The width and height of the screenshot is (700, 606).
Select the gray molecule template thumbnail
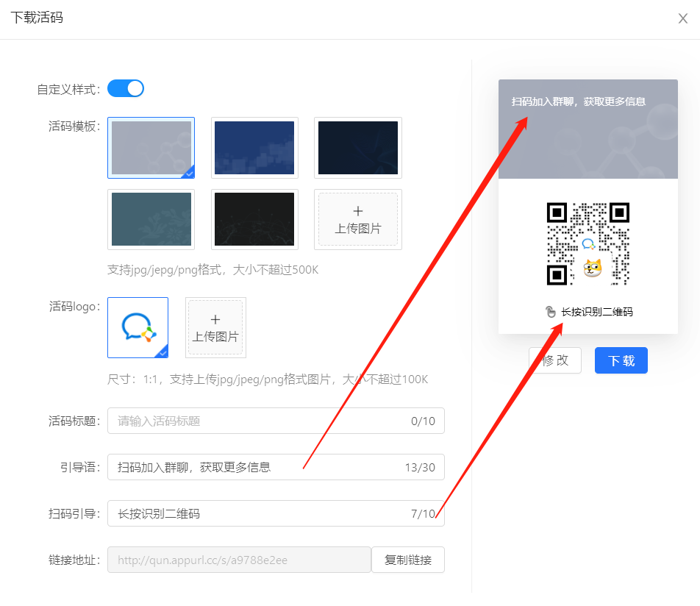point(151,148)
